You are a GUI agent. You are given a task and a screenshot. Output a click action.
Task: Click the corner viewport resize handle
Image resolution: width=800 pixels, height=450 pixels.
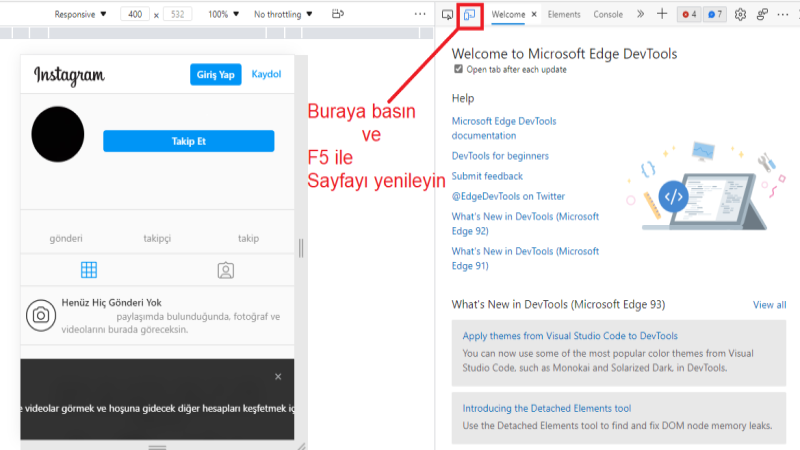click(301, 445)
